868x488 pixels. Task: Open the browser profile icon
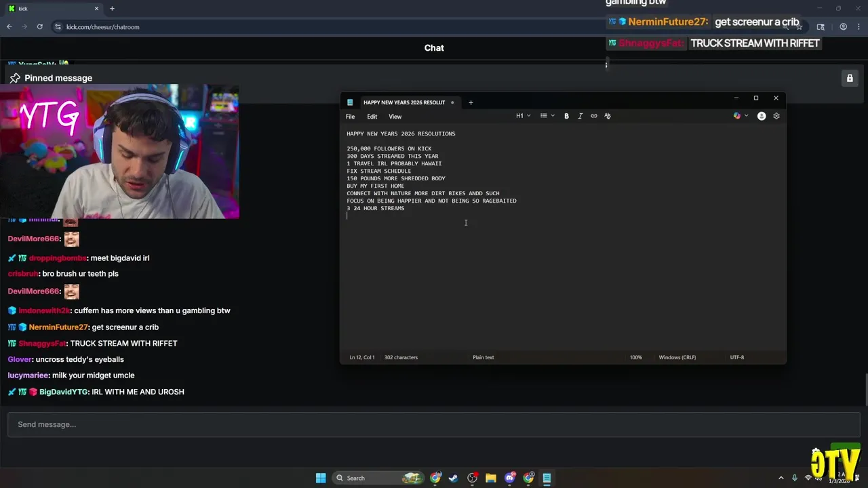(x=844, y=26)
